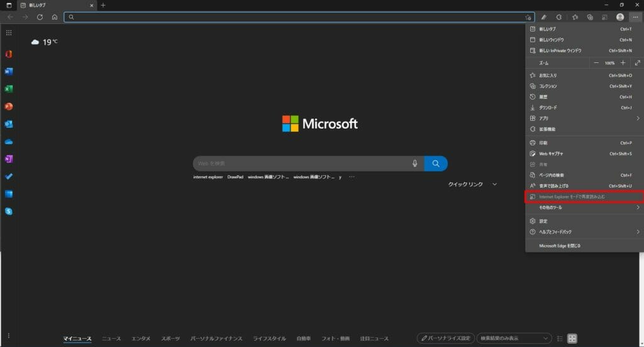The width and height of the screenshot is (644, 347).
Task: Launch Outlook from the sidebar
Action: [9, 124]
